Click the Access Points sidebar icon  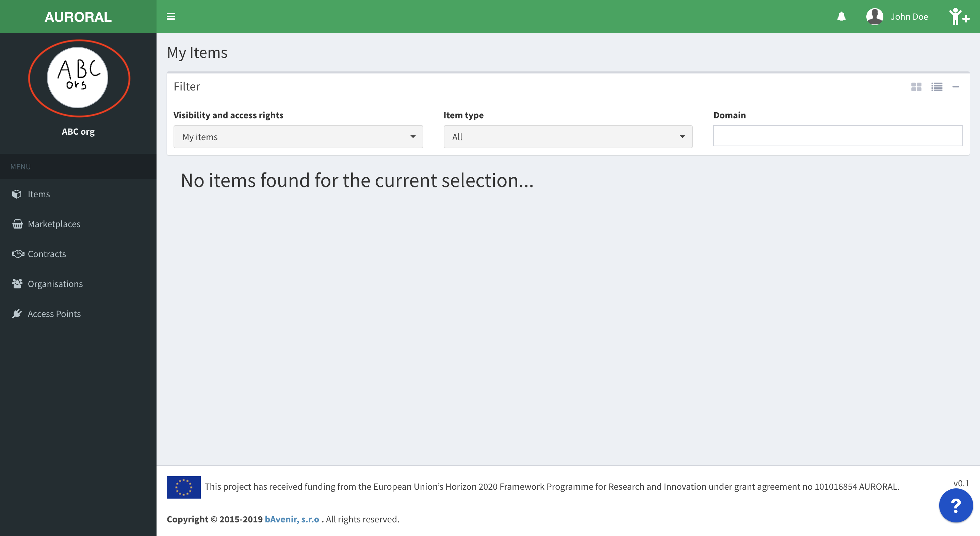17,314
